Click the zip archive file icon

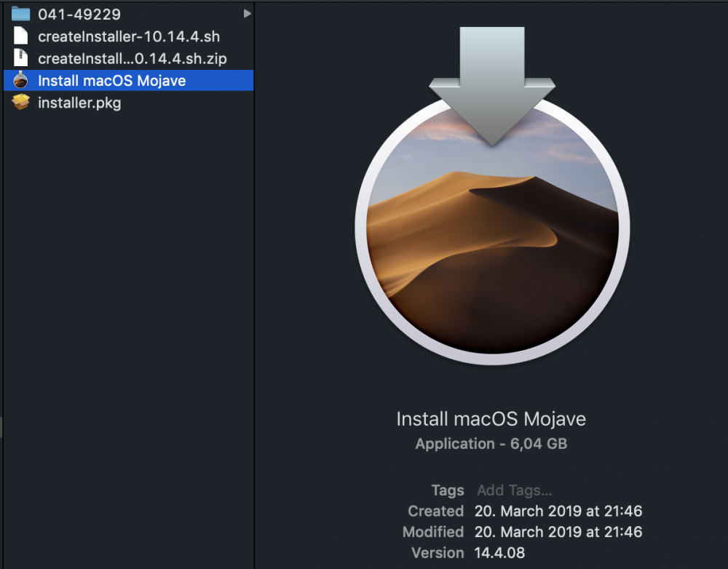coord(20,57)
